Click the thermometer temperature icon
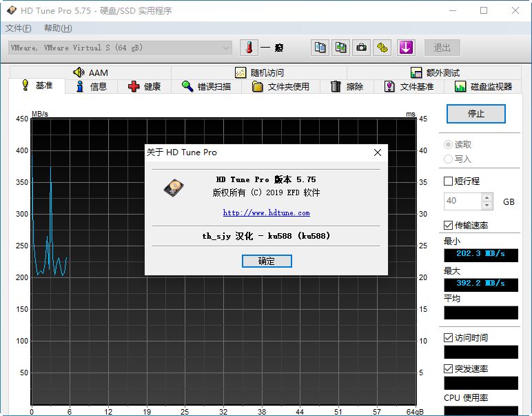532x416 pixels. [x=249, y=48]
